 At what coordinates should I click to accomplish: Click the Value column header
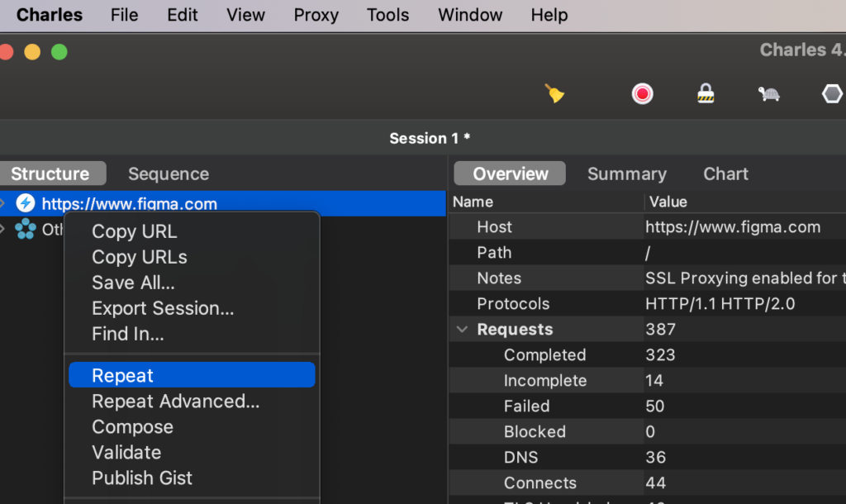(x=668, y=202)
